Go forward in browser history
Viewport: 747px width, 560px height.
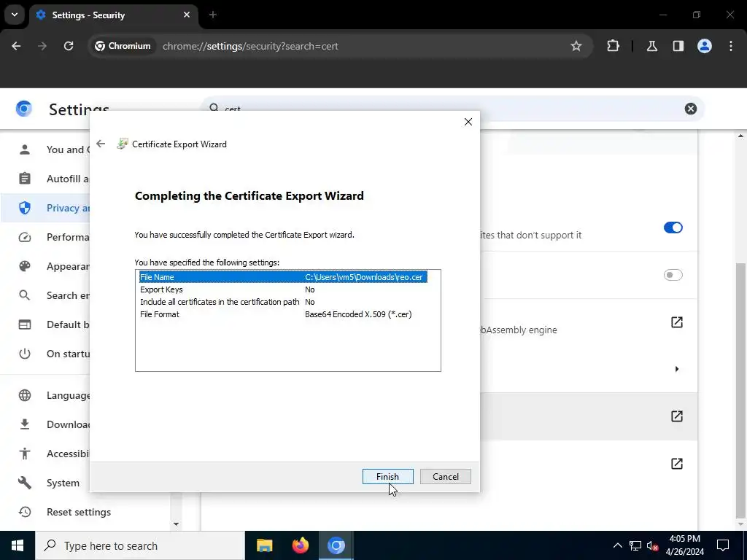coord(42,46)
